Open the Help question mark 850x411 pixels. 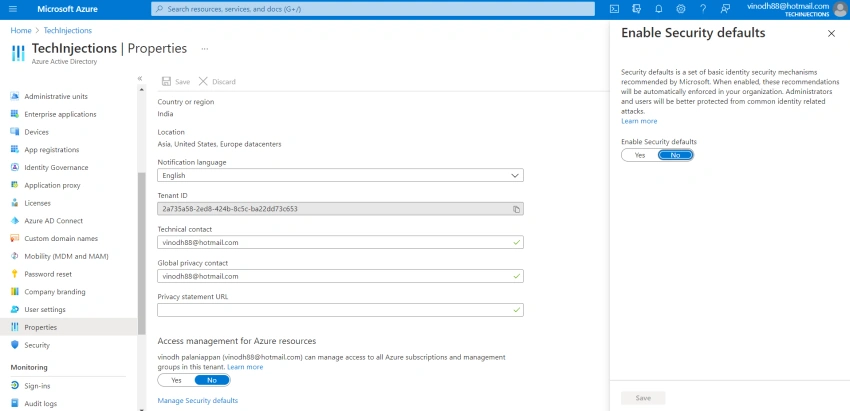(x=703, y=9)
